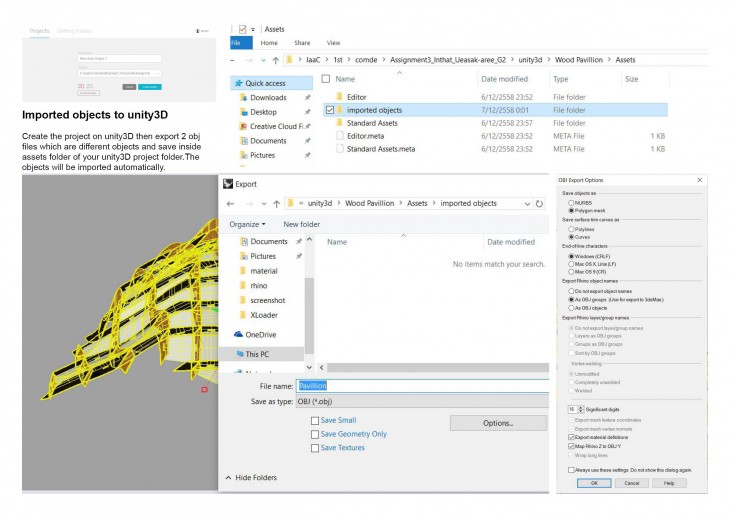Open the View ribbon tab
The height and width of the screenshot is (516, 730).
[x=333, y=43]
